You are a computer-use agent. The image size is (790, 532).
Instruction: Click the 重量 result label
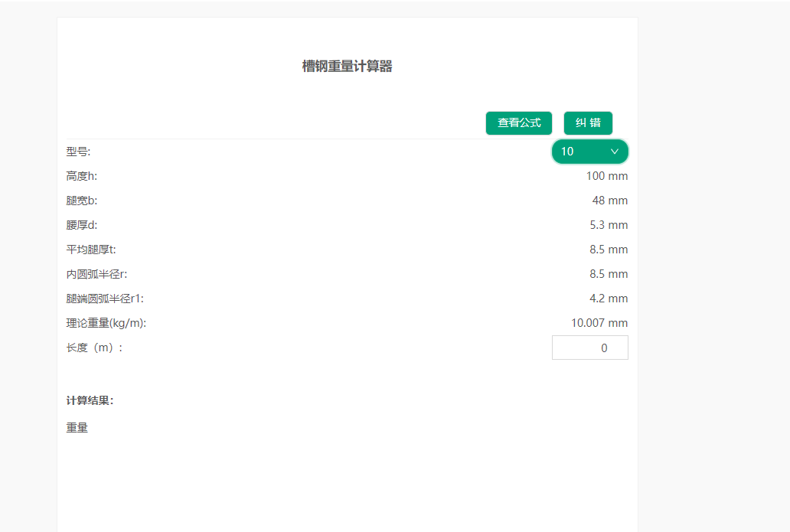77,428
